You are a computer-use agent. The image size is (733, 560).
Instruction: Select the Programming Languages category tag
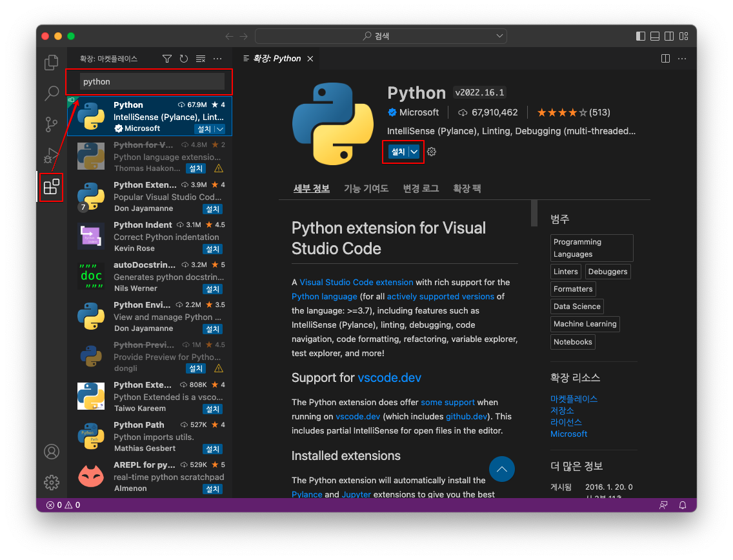pos(592,248)
